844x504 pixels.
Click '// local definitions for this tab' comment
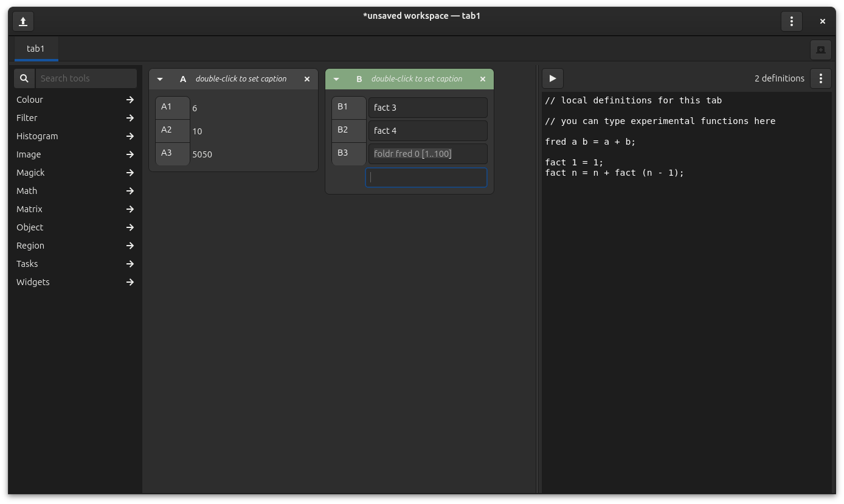(633, 100)
